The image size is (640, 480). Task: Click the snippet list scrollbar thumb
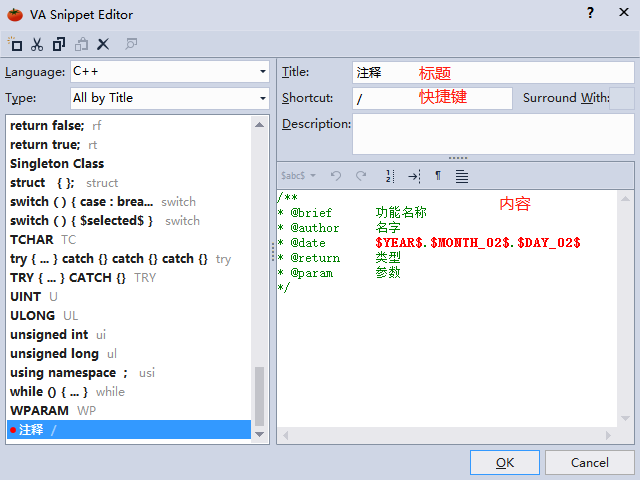(259, 396)
